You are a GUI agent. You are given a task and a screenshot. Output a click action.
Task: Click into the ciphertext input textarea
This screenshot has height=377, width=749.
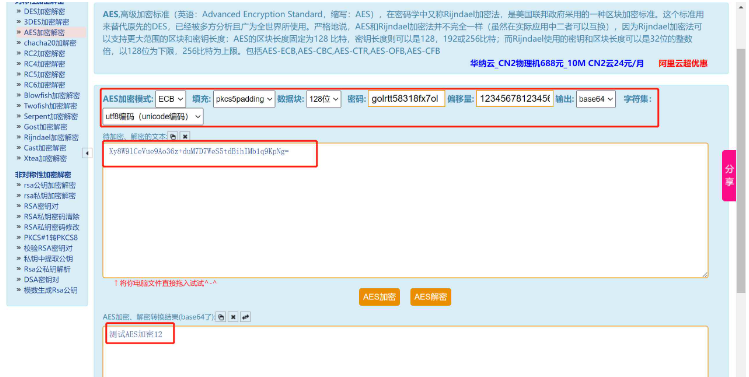pyautogui.click(x=405, y=210)
